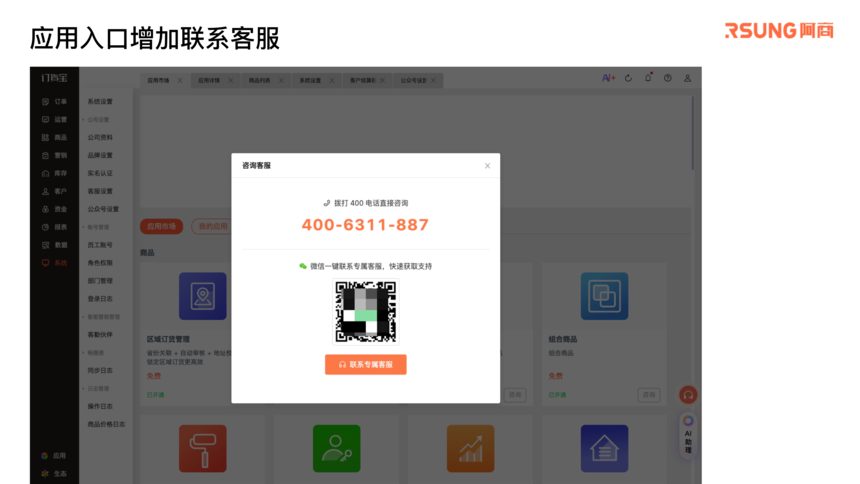Open 品牌设置 in settings menu
Screen dimensions: 860x484
[x=100, y=155]
